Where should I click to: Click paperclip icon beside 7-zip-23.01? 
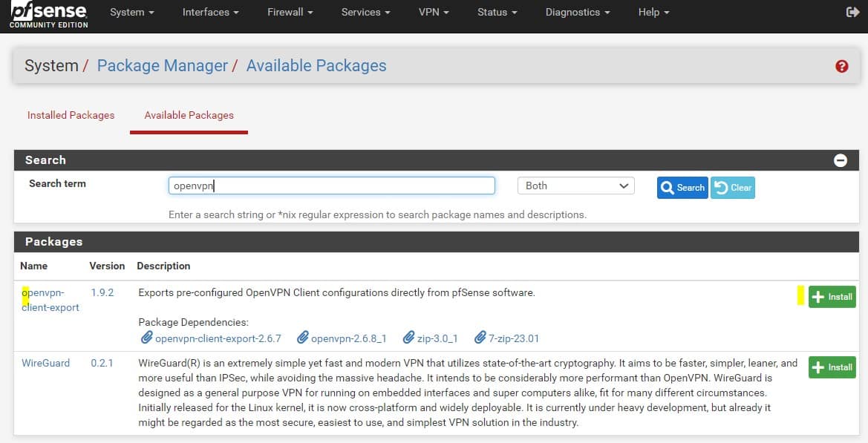480,338
